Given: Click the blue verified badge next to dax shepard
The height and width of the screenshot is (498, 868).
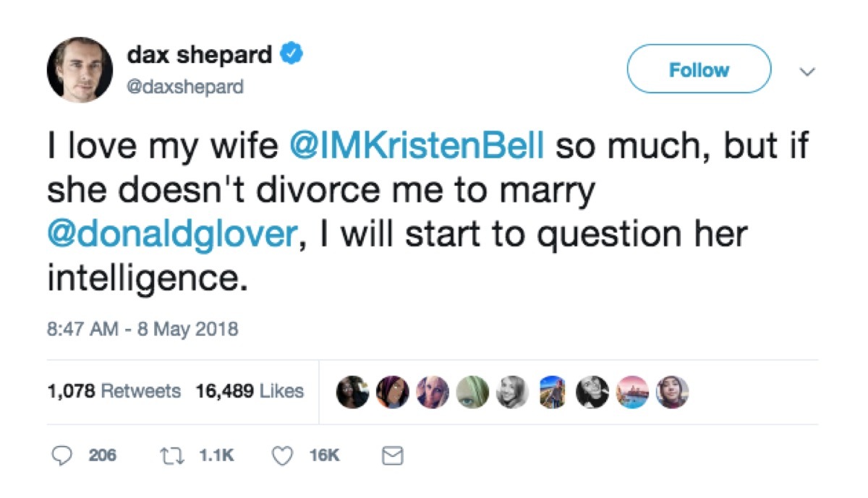Looking at the screenshot, I should [292, 53].
